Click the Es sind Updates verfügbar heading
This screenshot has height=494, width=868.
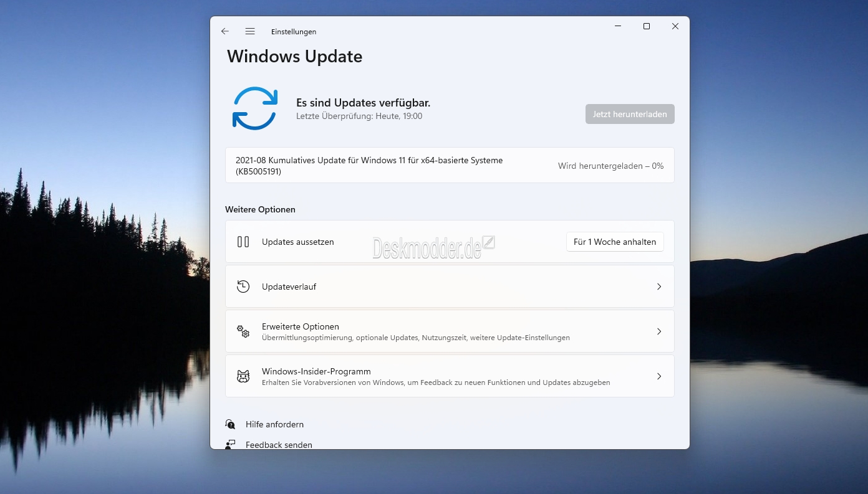363,103
